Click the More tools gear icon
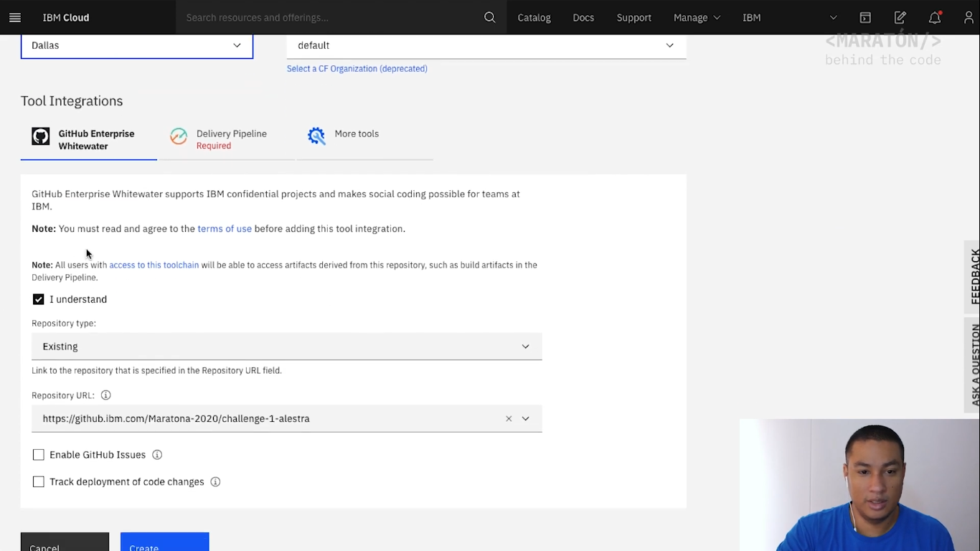Viewport: 980px width, 551px height. 316,136
